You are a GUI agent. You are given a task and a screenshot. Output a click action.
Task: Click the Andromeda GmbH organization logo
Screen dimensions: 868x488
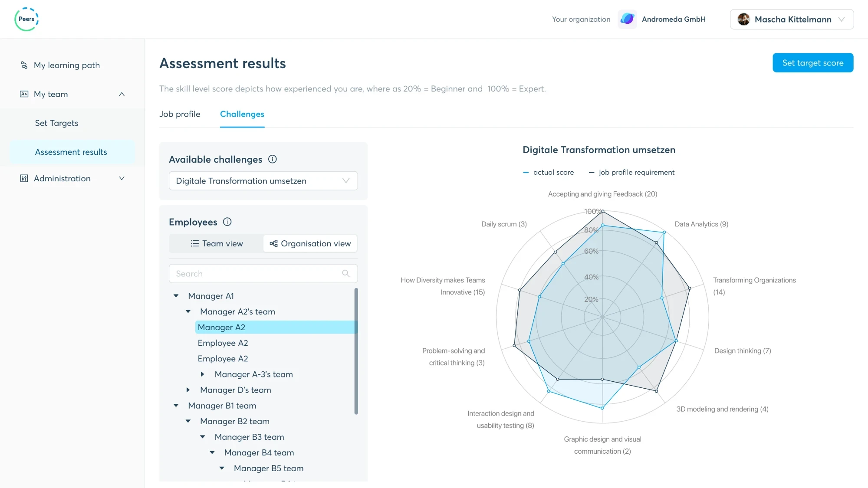(x=628, y=19)
